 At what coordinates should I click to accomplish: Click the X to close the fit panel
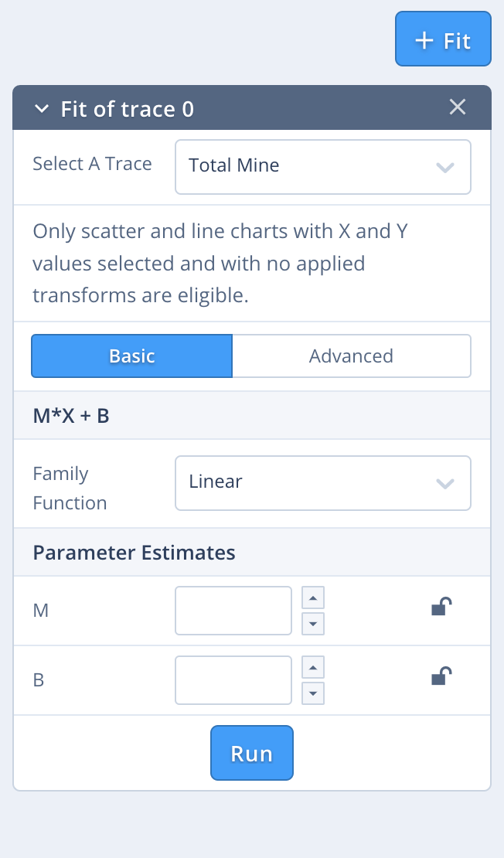(x=458, y=107)
